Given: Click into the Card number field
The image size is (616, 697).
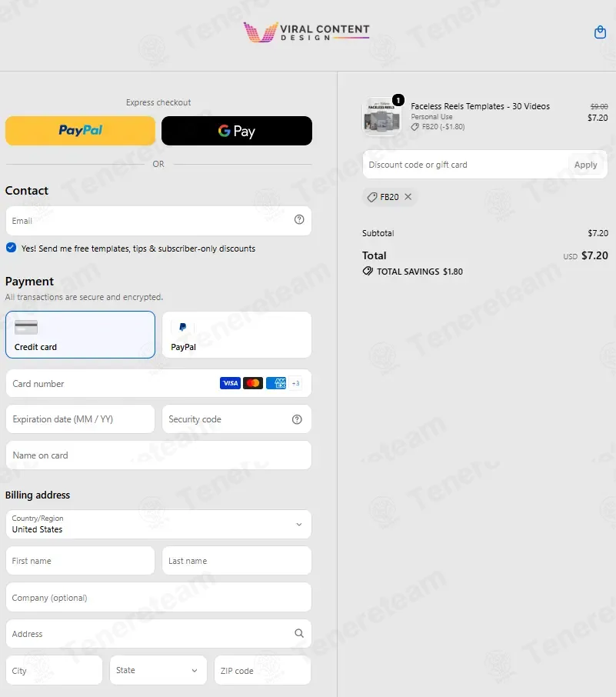Looking at the screenshot, I should tap(158, 383).
